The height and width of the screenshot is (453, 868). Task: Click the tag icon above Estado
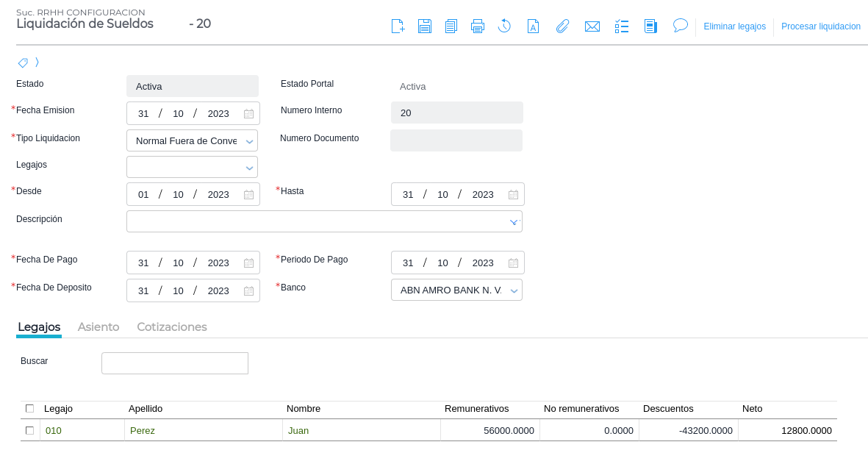coord(23,63)
